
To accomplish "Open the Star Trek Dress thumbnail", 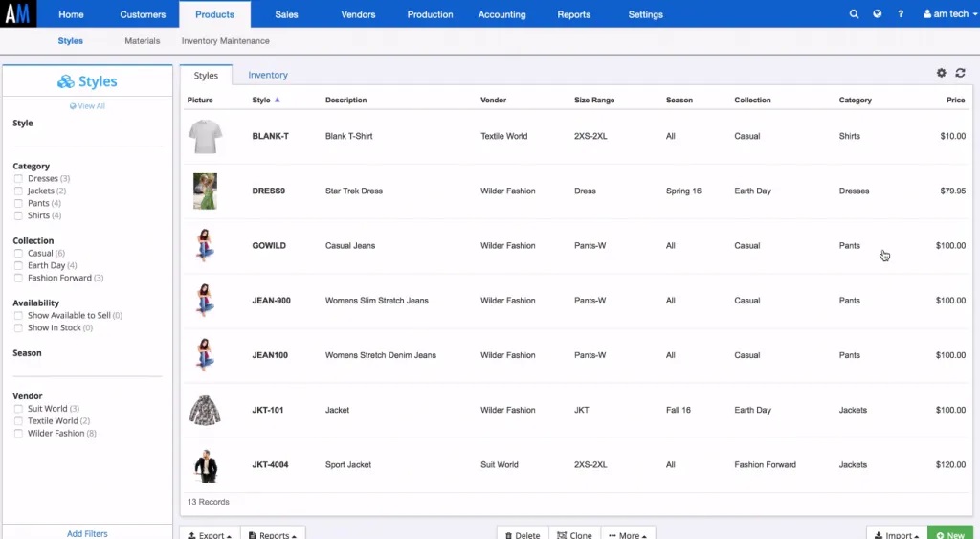I will coord(205,191).
